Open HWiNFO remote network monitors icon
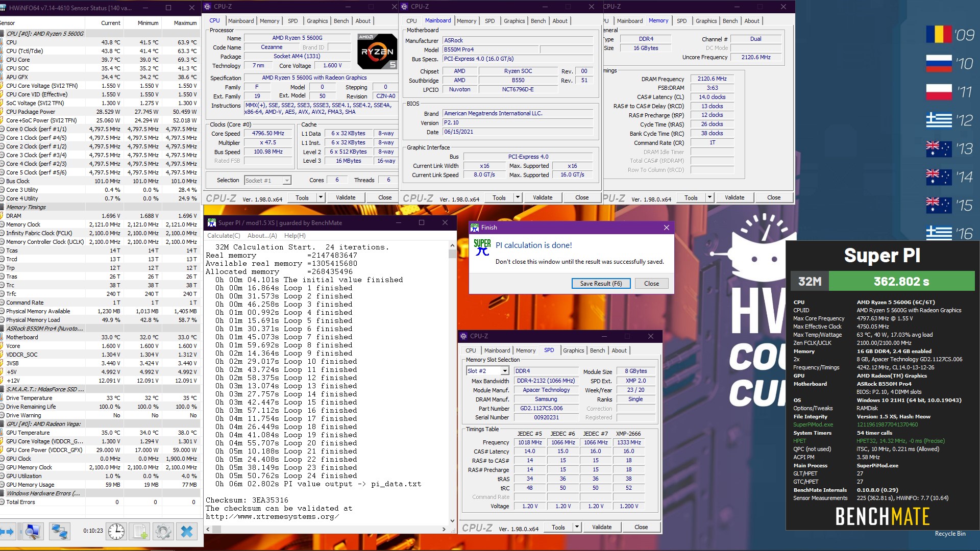This screenshot has height=551, width=980. click(59, 532)
